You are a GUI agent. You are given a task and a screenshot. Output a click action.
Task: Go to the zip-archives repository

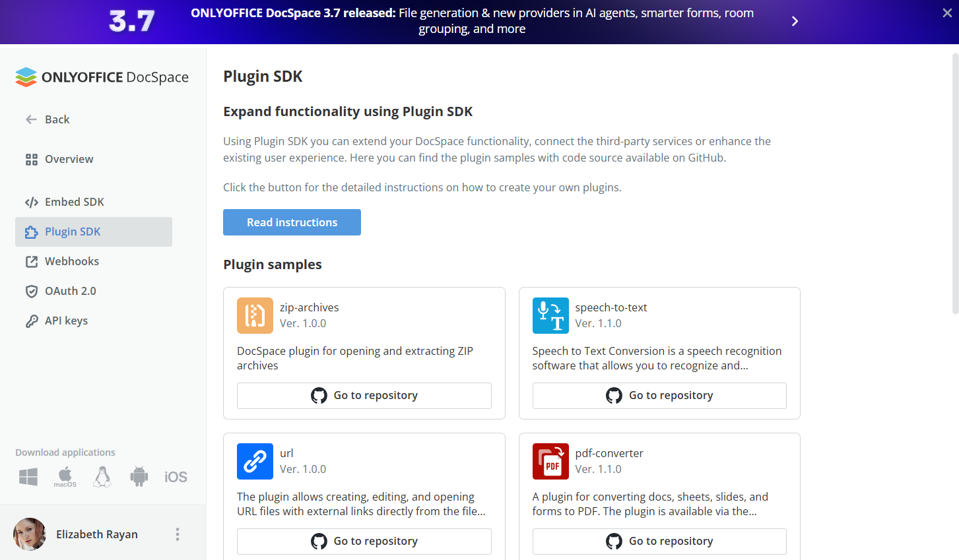[x=364, y=395]
